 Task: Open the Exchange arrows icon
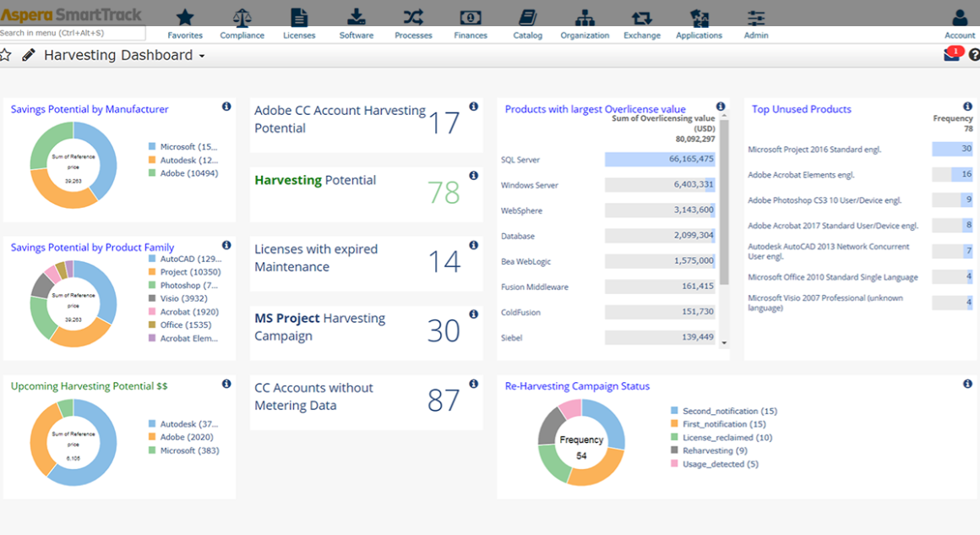click(x=642, y=18)
